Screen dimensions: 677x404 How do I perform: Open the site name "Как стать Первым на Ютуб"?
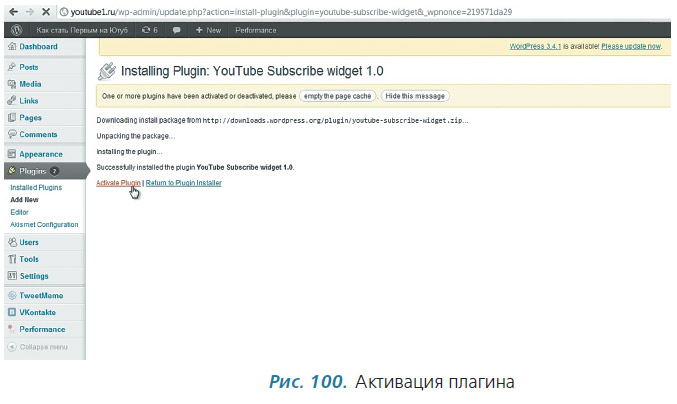click(82, 30)
